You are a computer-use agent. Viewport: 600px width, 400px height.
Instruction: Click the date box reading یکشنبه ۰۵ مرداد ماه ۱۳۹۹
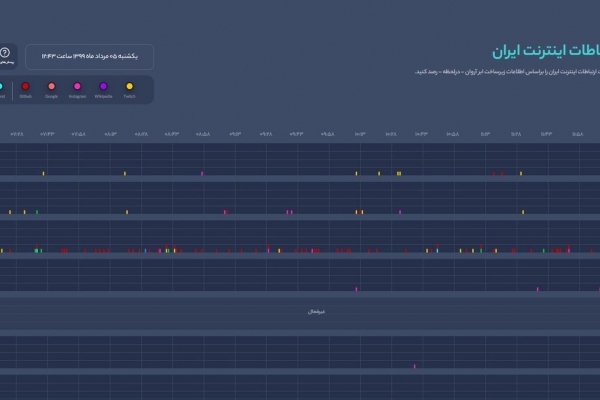(90, 57)
